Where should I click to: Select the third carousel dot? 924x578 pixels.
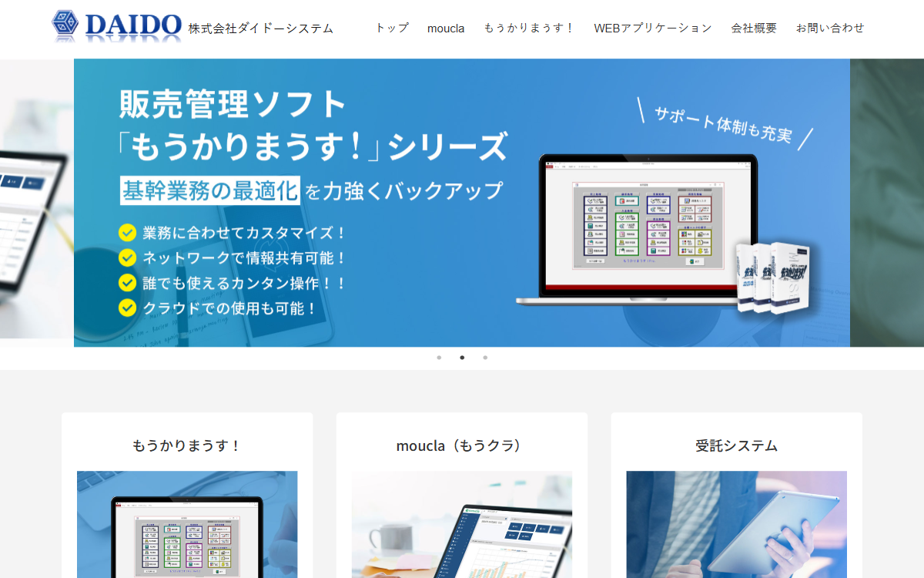coord(485,358)
